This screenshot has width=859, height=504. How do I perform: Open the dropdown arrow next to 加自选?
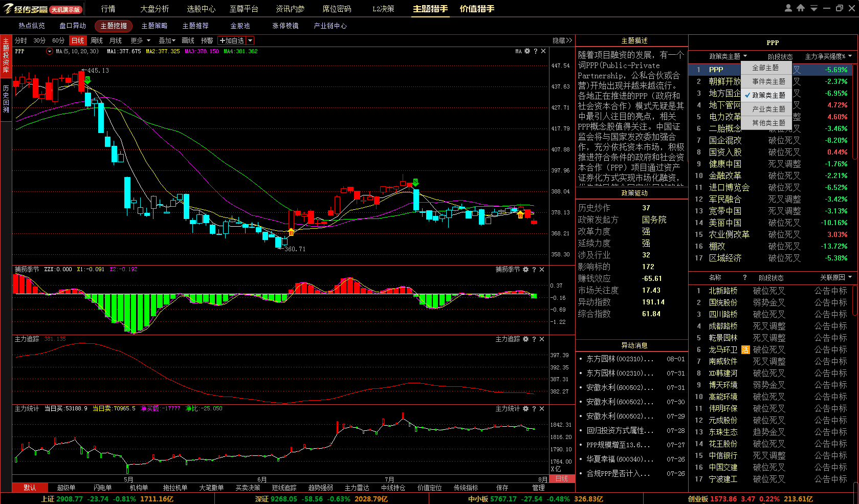tap(250, 40)
